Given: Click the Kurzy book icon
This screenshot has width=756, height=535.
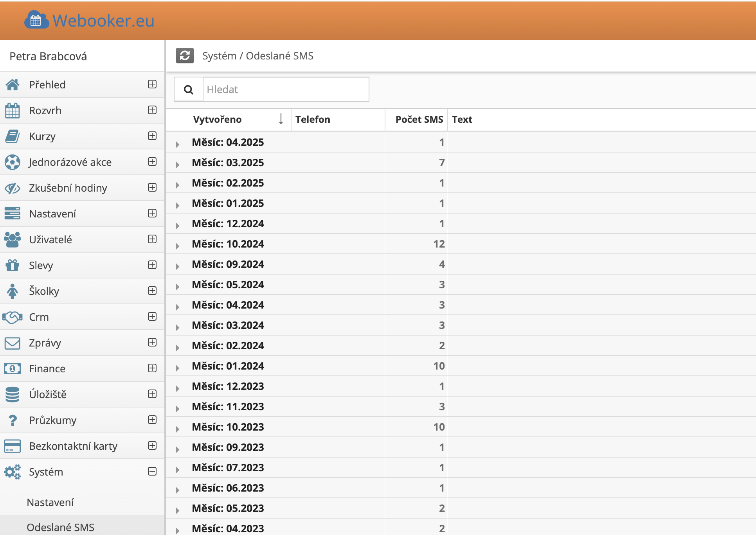Looking at the screenshot, I should coord(13,136).
